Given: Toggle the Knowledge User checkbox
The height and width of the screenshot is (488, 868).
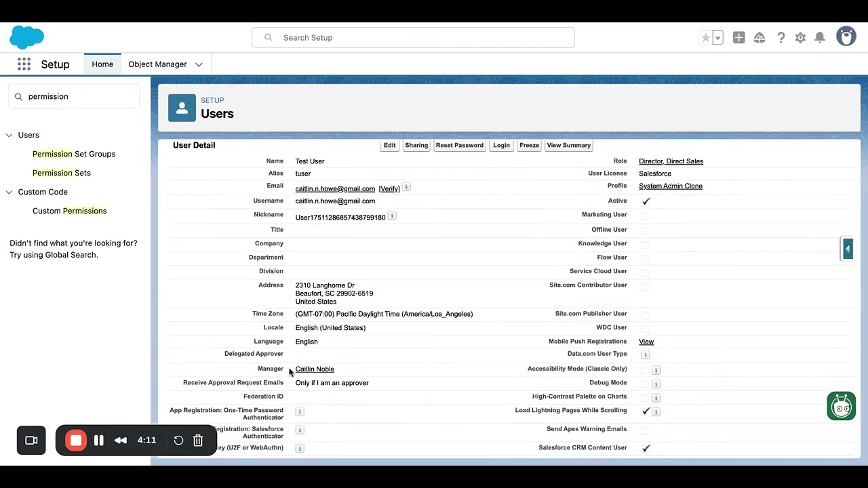Looking at the screenshot, I should click(x=645, y=245).
